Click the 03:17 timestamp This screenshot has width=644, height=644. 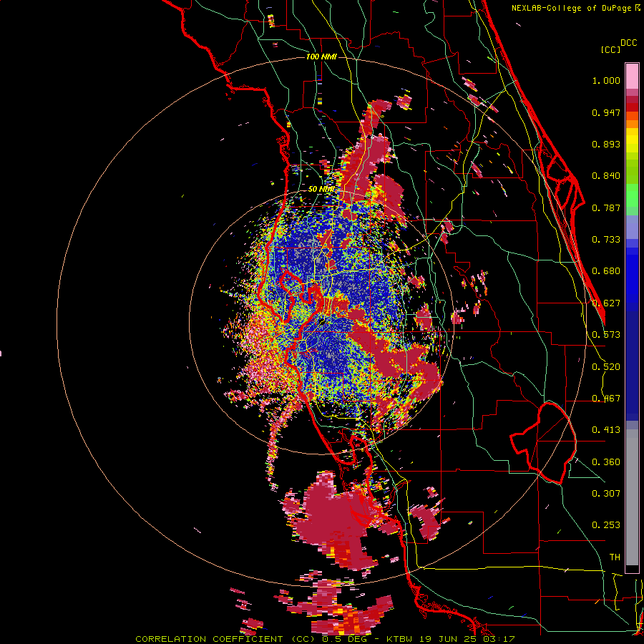[x=499, y=639]
